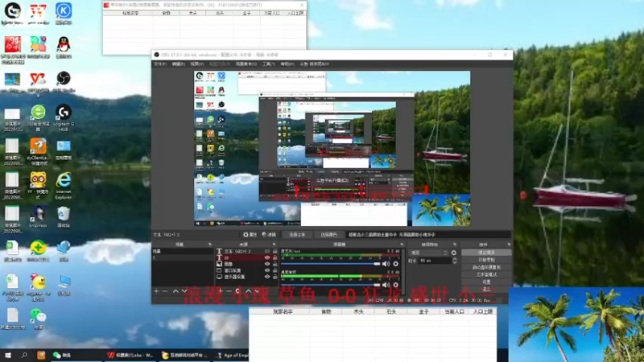Hide the window capture source
Viewport: 644px width, 362px height.
(x=267, y=270)
